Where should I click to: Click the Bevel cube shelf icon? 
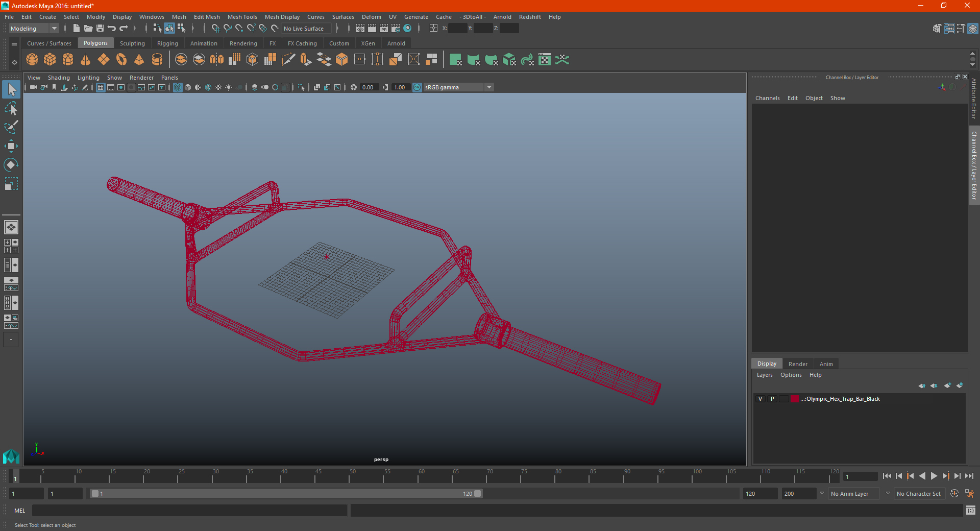[x=342, y=60]
